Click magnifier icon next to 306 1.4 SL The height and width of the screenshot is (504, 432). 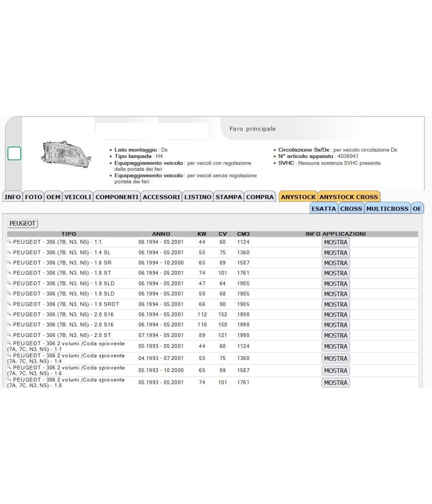pos(9,252)
